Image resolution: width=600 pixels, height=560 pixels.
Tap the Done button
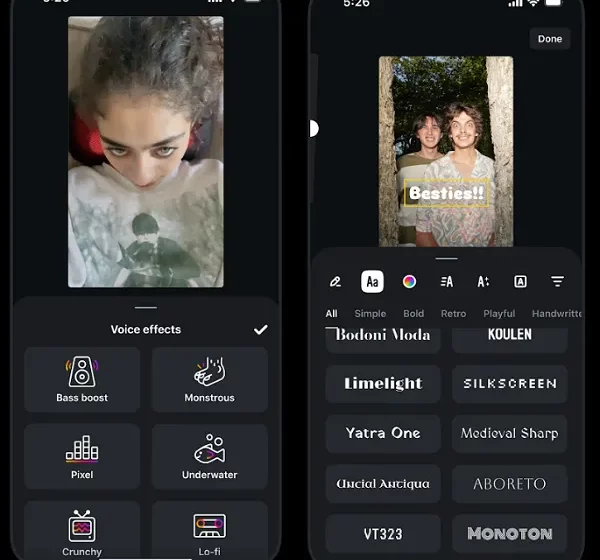point(550,39)
